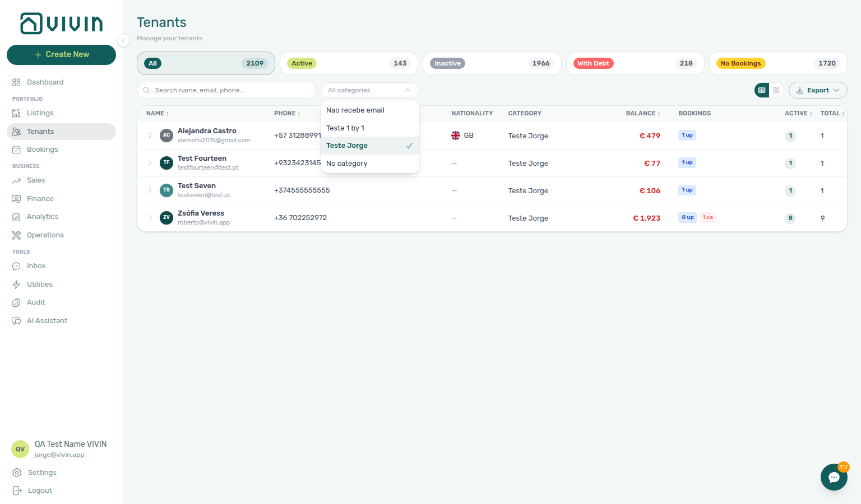Screen dimensions: 861x504
Task: Select the Teste Jorge category option
Action: (x=370, y=146)
